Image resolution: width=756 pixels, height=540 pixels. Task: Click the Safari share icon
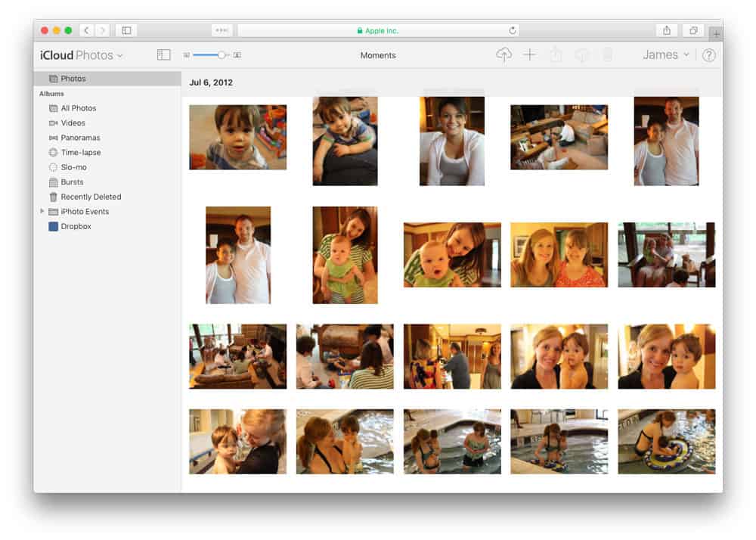(667, 30)
